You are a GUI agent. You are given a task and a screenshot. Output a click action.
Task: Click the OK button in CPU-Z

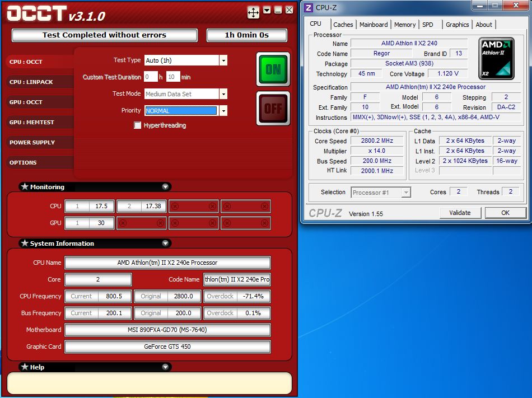pyautogui.click(x=506, y=213)
